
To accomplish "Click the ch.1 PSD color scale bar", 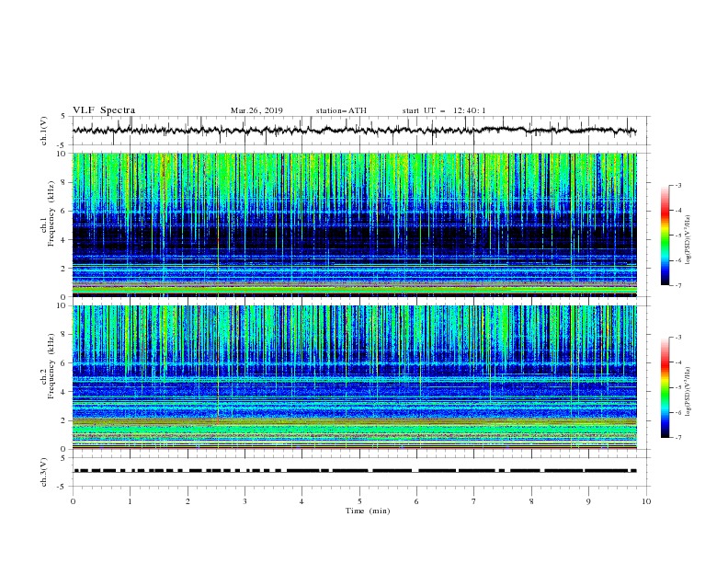I will tap(665, 236).
